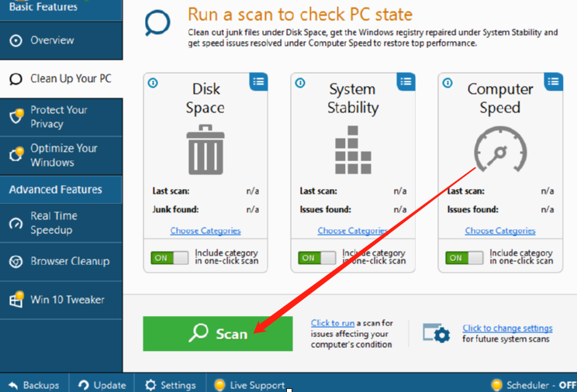Click the Overview target icon
Image resolution: width=577 pixels, height=392 pixels.
tap(16, 40)
